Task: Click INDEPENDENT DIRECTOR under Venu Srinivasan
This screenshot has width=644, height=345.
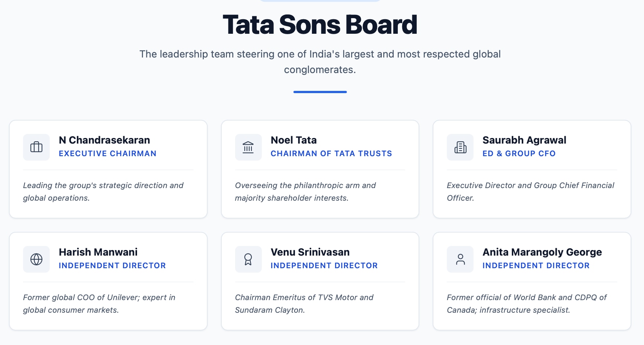Action: [324, 265]
